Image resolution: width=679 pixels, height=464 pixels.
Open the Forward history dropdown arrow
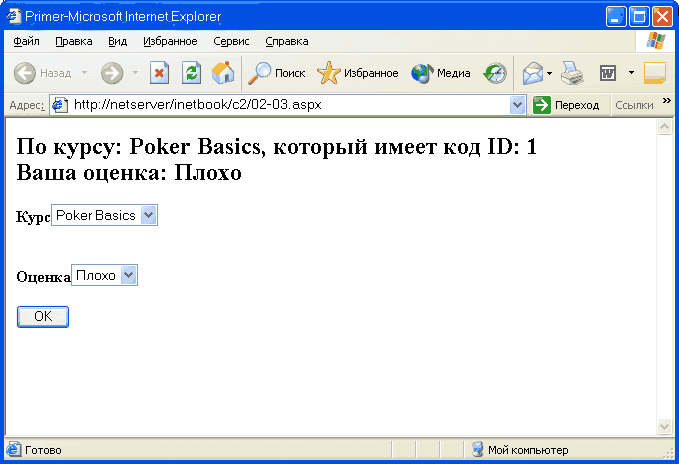coord(135,73)
